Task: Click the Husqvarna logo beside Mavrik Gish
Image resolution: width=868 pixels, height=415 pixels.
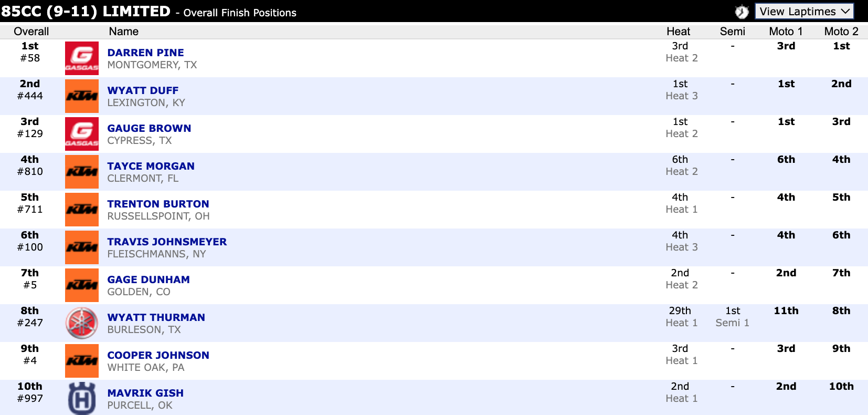Action: pyautogui.click(x=81, y=398)
